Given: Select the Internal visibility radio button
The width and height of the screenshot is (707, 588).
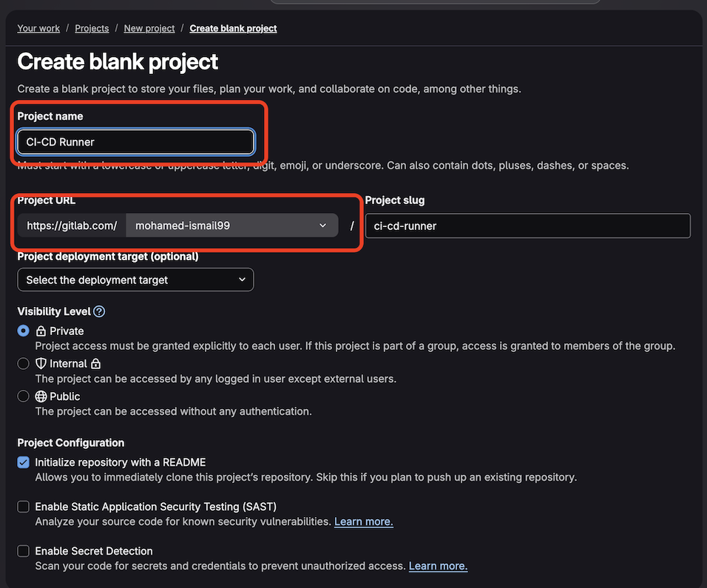Looking at the screenshot, I should (23, 363).
